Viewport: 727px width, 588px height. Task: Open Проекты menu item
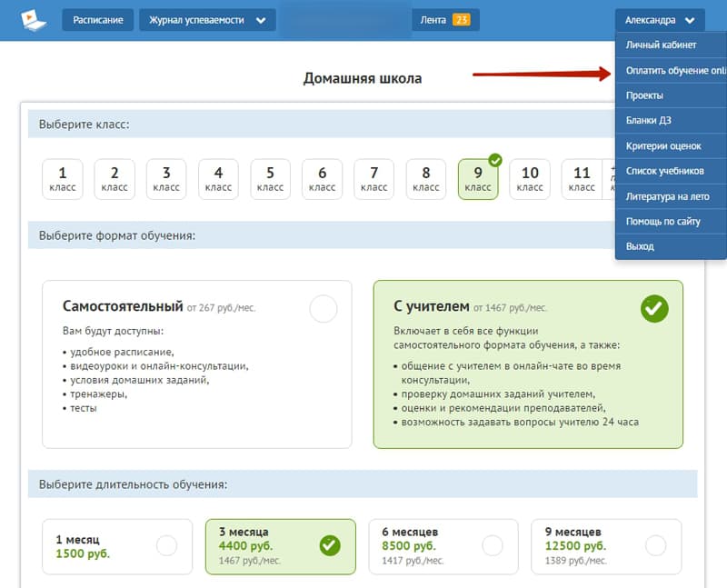(671, 95)
